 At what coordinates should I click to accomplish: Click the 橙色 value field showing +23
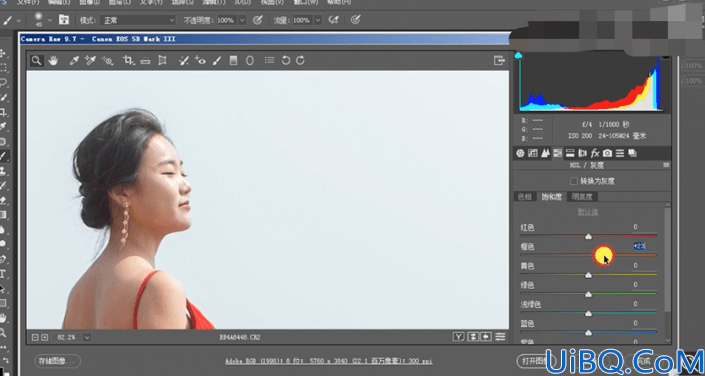[644, 246]
